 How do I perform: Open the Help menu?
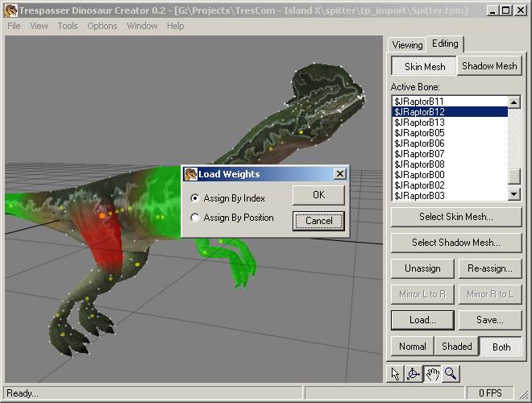[x=176, y=26]
